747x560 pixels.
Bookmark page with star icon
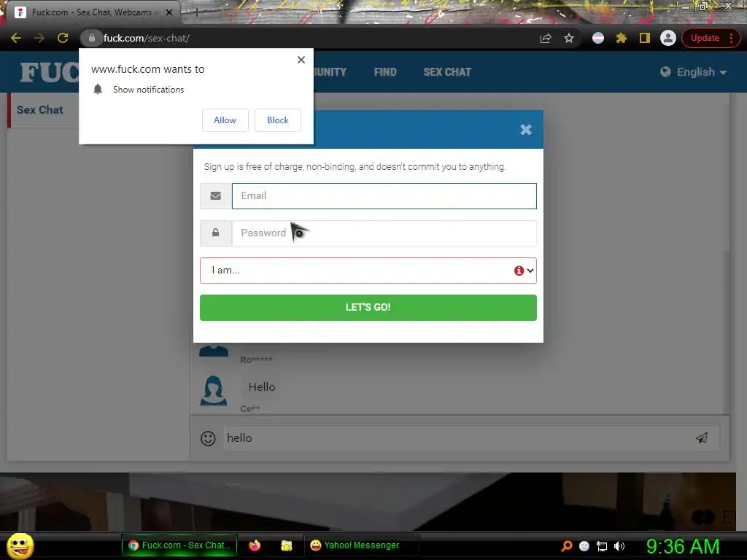point(569,38)
